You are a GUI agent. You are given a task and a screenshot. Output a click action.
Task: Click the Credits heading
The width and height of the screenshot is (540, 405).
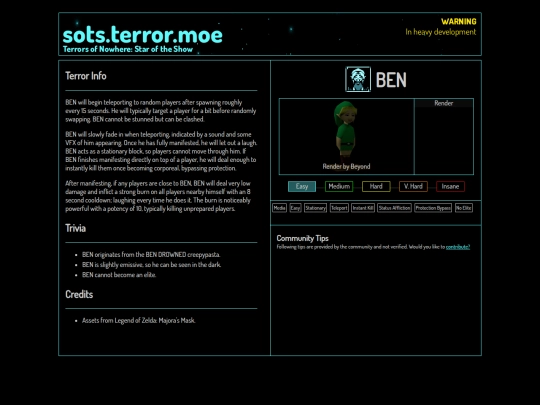coord(79,294)
